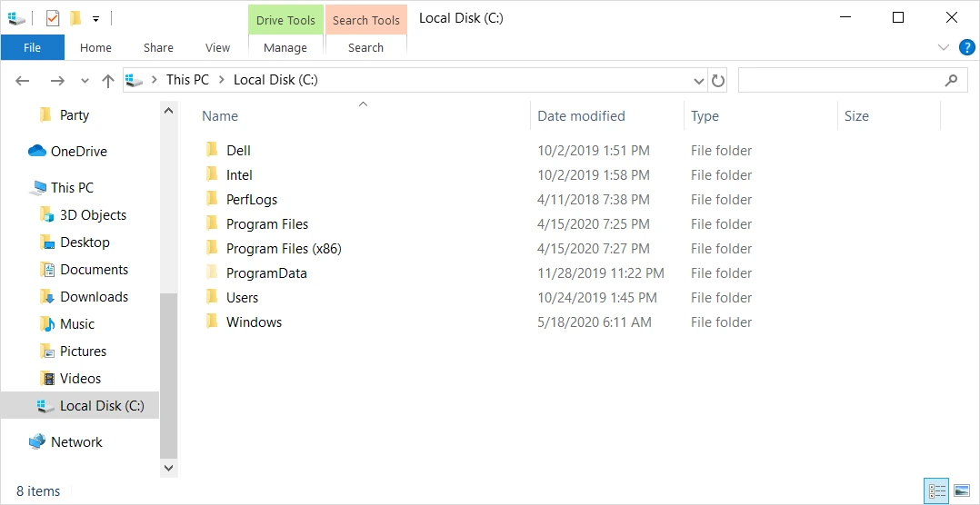Click This PC in the address bar

[x=187, y=80]
